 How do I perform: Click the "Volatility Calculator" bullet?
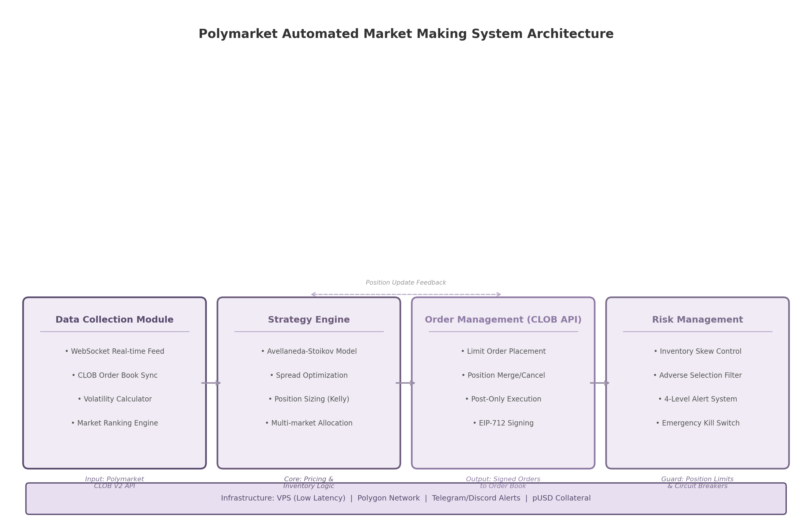[115, 399]
